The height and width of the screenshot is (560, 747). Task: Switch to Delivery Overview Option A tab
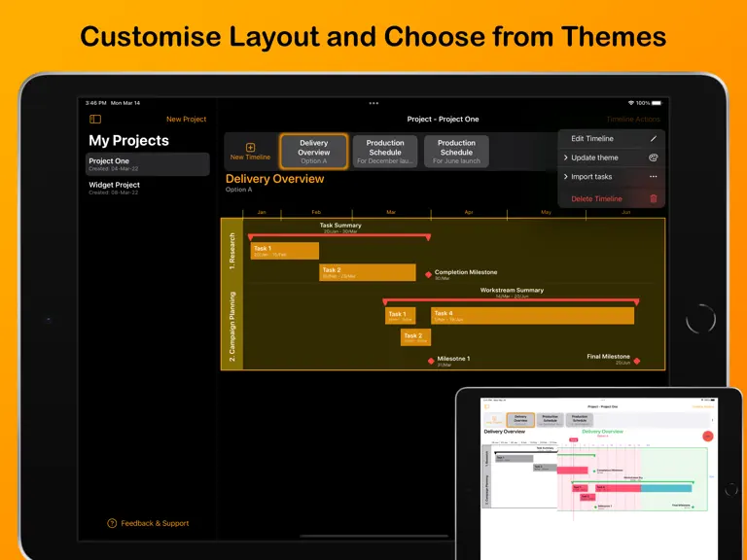point(314,152)
